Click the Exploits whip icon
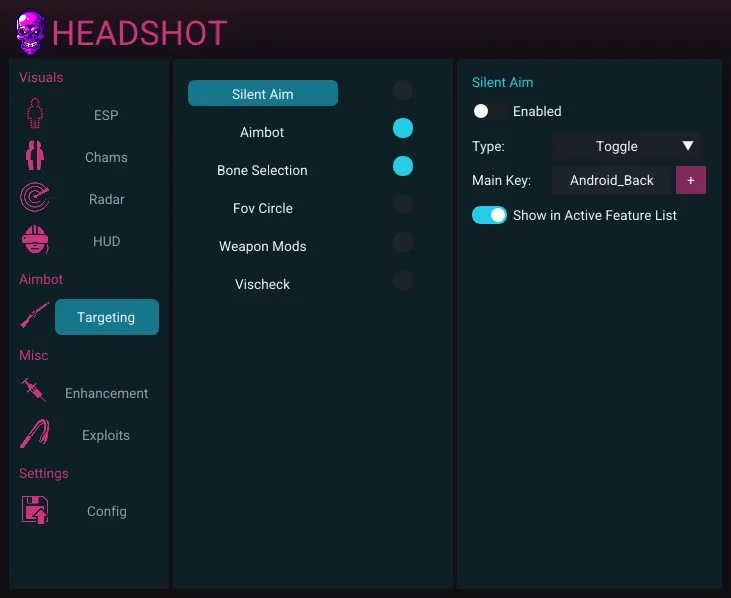Image resolution: width=731 pixels, height=598 pixels. click(x=35, y=435)
